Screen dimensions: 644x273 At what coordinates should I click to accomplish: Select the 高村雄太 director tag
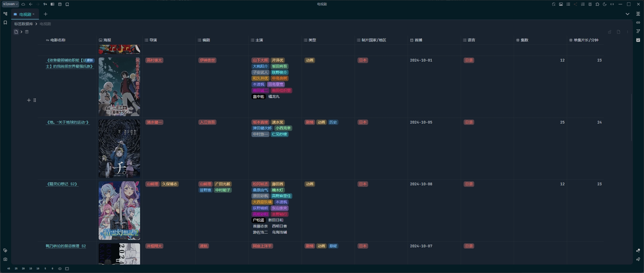click(154, 60)
